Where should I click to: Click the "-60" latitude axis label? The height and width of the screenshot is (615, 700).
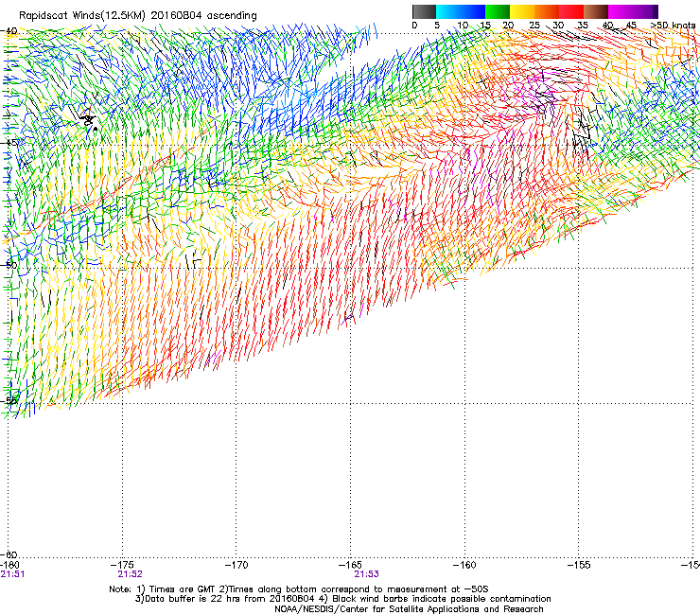(x=9, y=555)
